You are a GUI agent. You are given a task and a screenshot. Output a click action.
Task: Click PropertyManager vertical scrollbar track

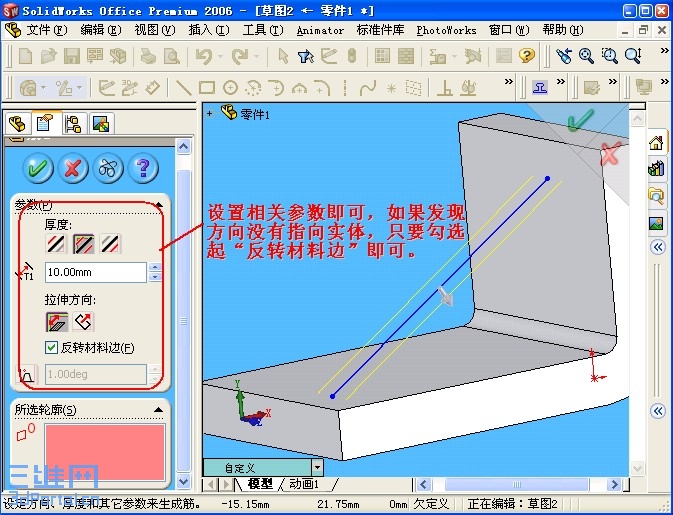[183, 314]
